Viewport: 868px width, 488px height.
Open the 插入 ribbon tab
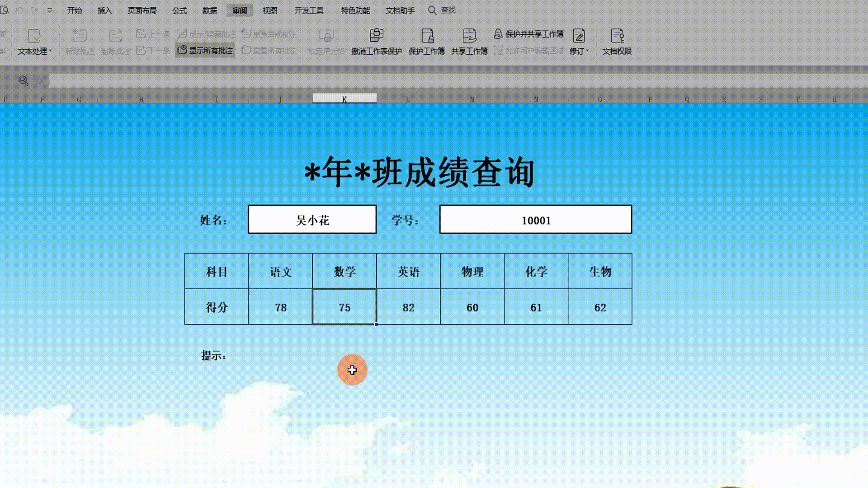pyautogui.click(x=104, y=10)
